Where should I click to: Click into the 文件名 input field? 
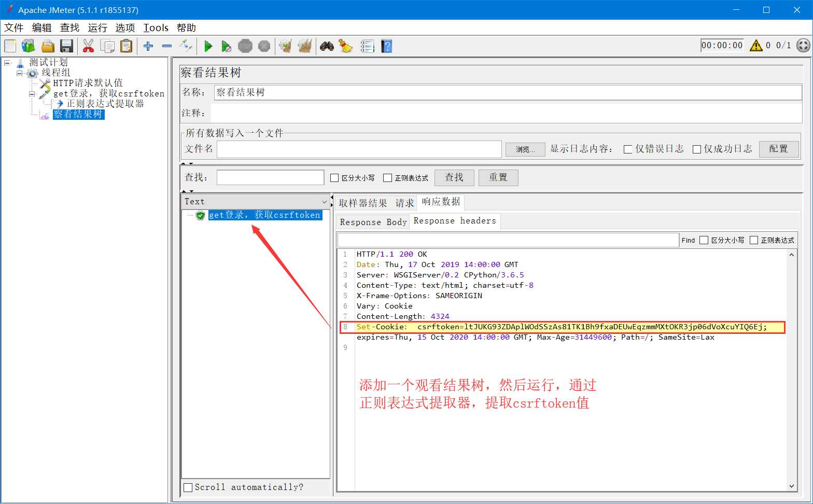click(x=359, y=149)
